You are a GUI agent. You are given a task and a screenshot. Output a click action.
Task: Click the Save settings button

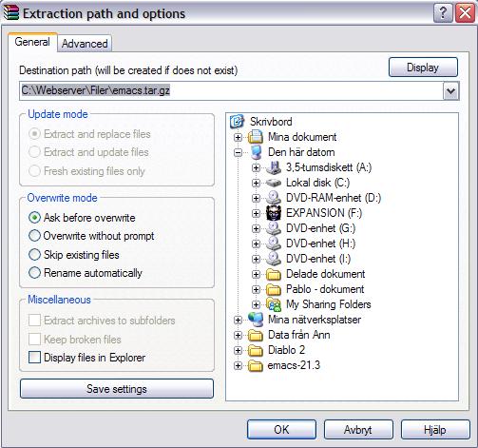117,389
